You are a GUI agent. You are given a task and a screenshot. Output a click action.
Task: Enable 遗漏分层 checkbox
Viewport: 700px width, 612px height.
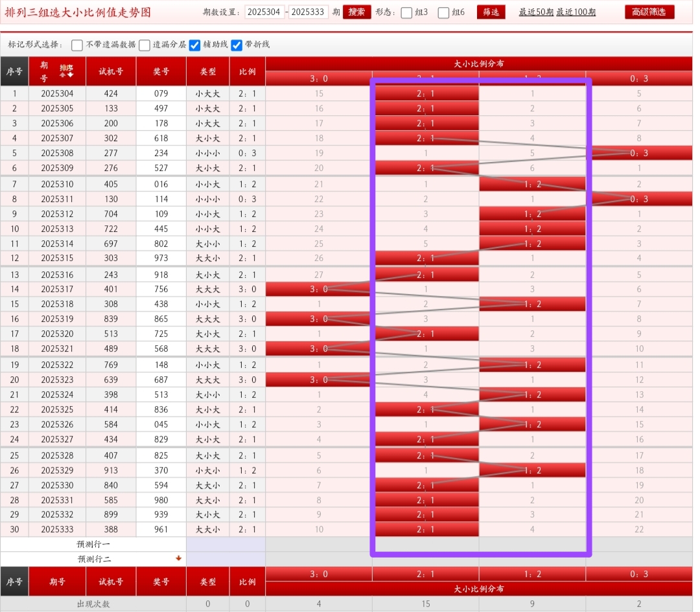144,45
